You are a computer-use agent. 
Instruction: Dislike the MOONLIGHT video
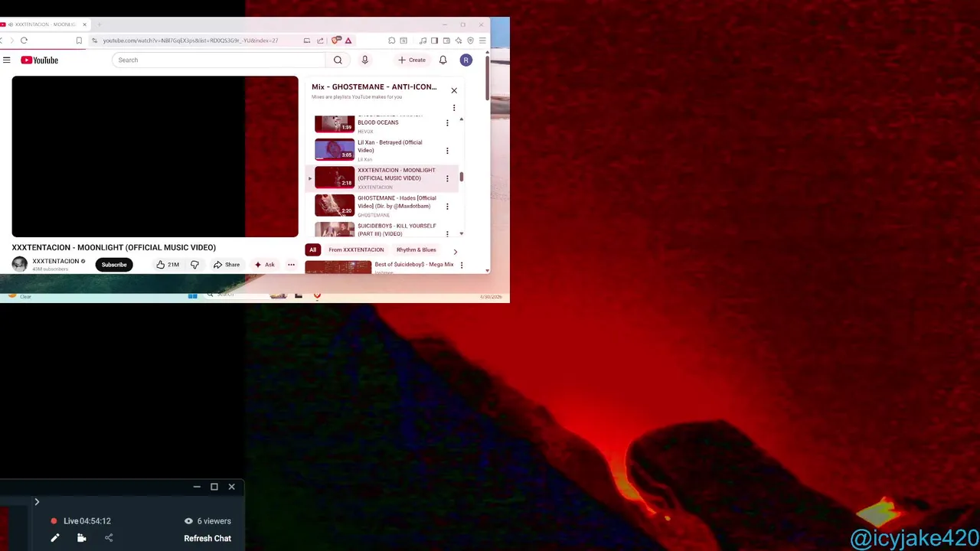pos(194,265)
